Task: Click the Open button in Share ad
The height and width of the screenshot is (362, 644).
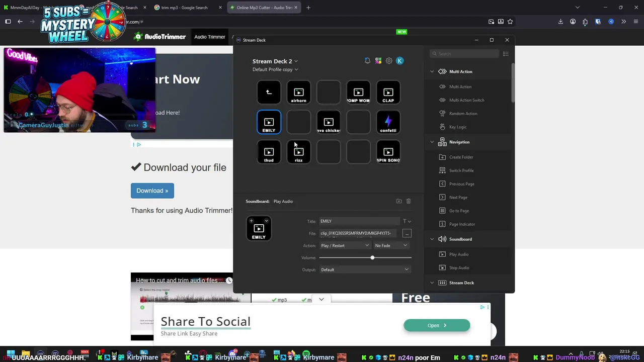Action: (x=437, y=325)
